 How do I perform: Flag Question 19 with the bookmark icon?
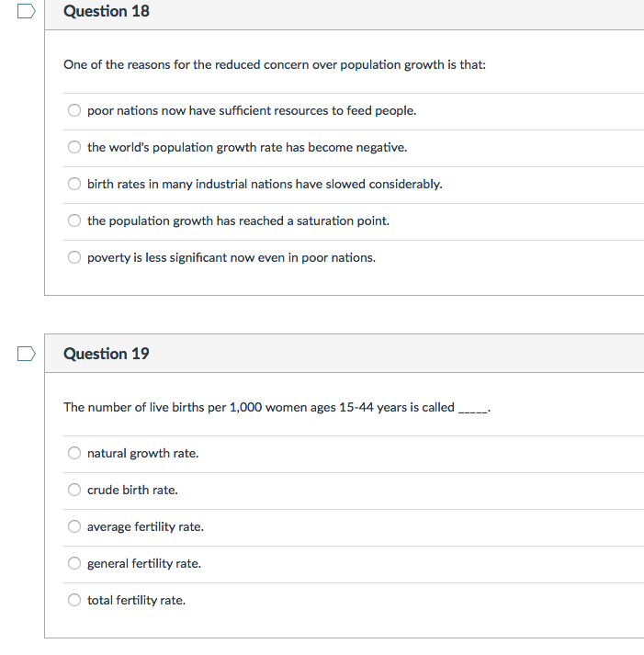tap(26, 354)
